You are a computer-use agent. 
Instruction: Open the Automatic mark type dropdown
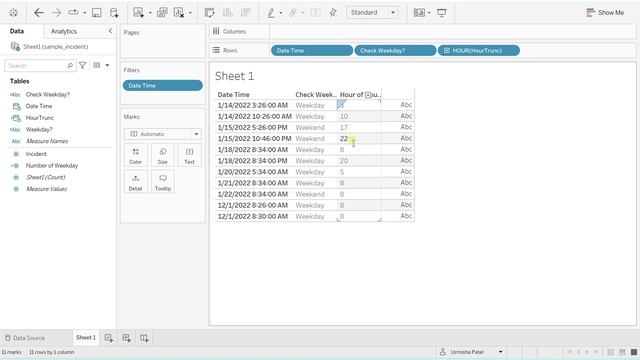pos(162,134)
